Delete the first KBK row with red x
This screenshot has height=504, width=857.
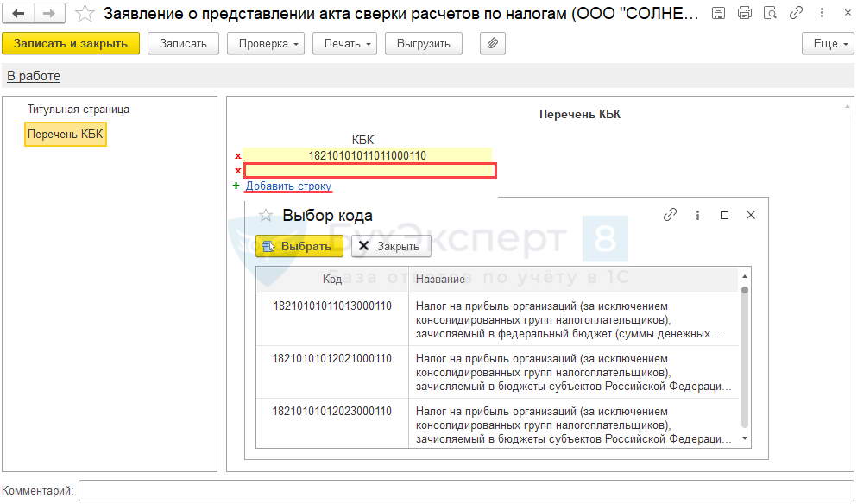click(x=238, y=156)
